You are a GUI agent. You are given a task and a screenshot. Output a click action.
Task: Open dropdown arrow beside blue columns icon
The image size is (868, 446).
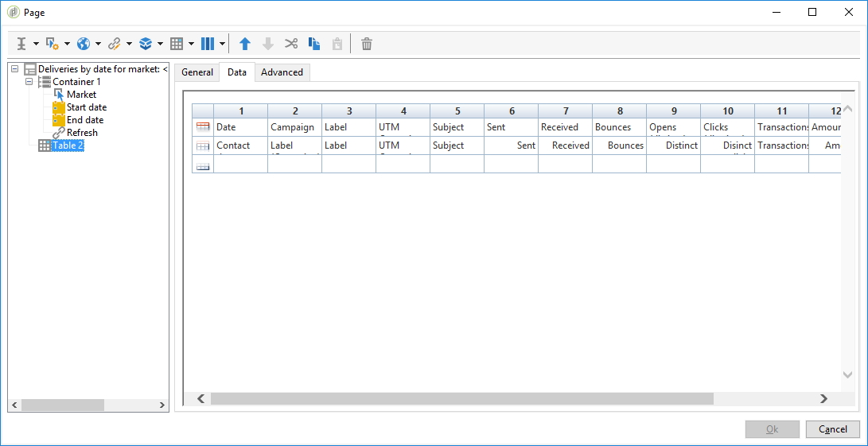pos(223,44)
